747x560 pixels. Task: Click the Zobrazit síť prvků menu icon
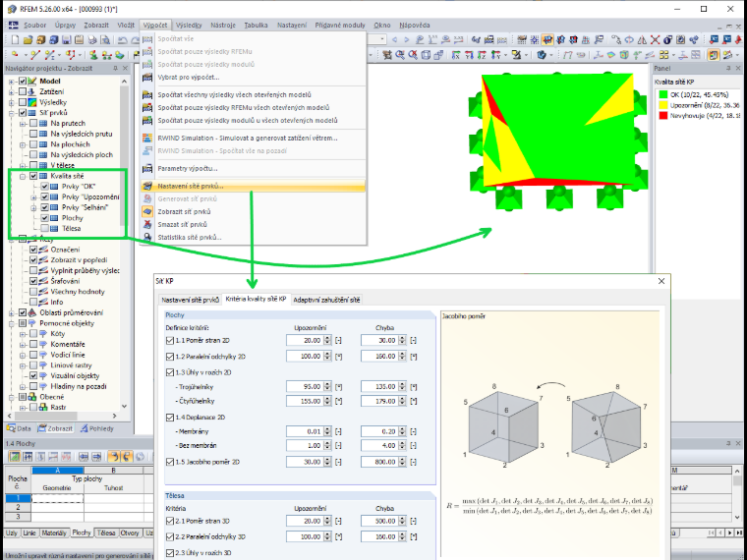tap(147, 211)
